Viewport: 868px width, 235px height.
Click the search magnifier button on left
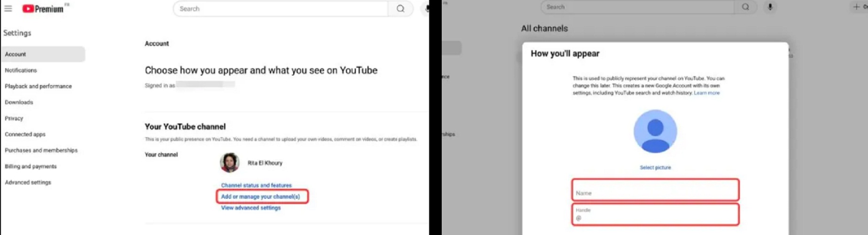click(x=400, y=8)
